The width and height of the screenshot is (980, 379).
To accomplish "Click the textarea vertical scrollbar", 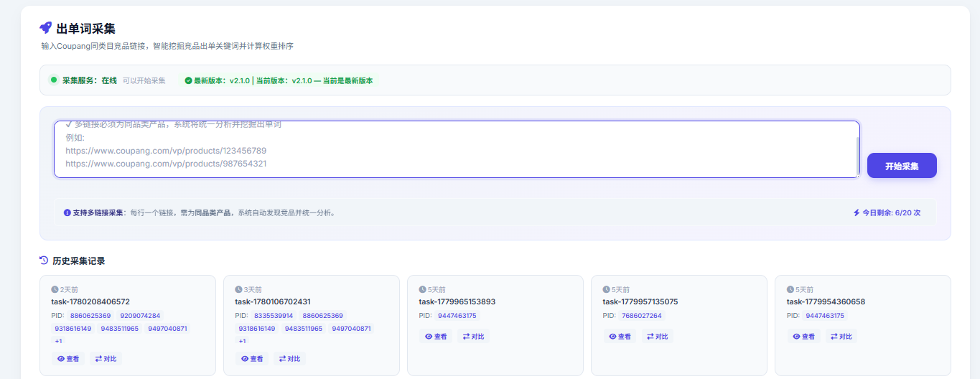I will tap(857, 155).
